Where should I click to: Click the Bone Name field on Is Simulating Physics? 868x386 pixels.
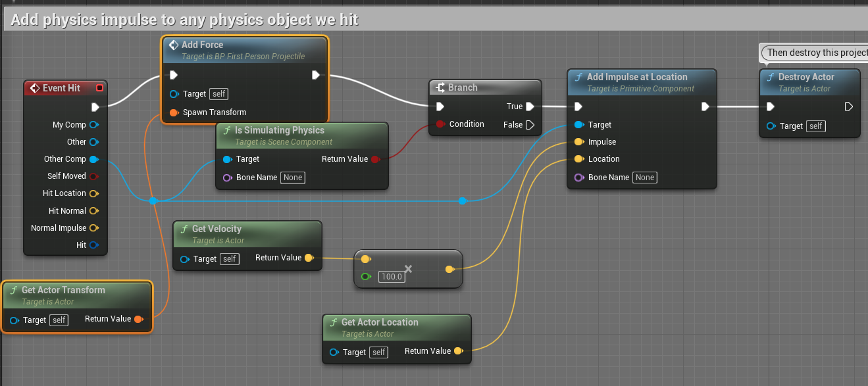click(x=292, y=178)
